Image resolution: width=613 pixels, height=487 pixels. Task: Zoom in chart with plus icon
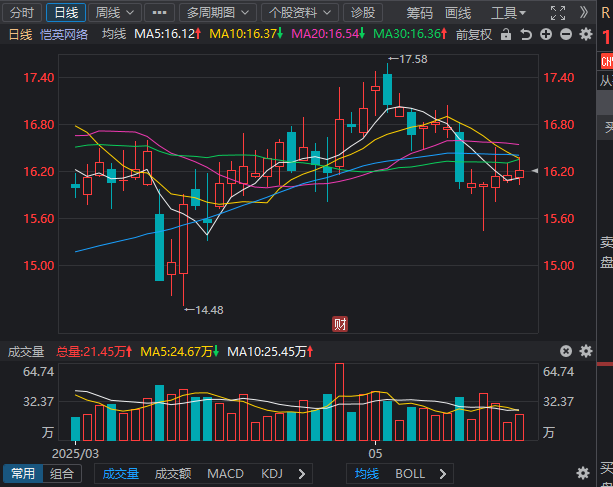(545, 34)
